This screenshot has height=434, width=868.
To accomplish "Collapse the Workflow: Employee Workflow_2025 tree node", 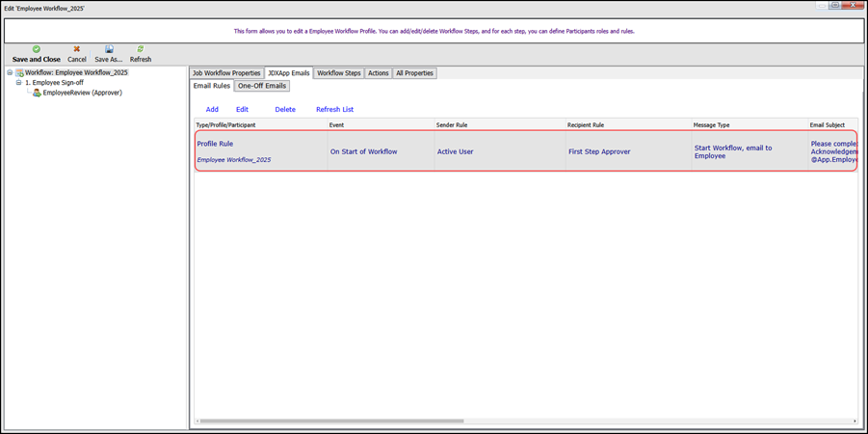I will click(x=10, y=73).
